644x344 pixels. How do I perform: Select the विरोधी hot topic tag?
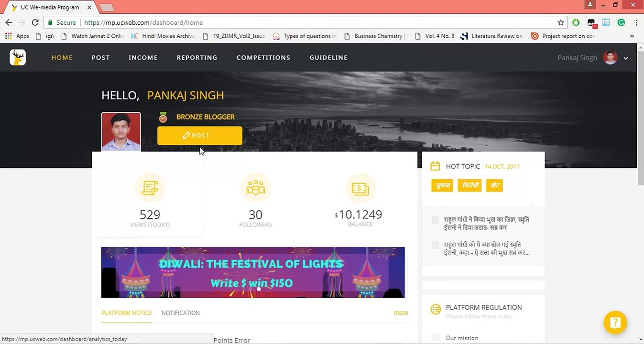469,185
